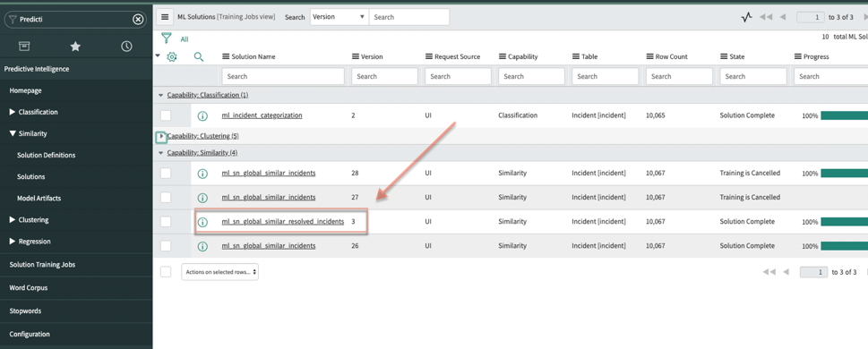Click progress bar of version 26 row

tap(844, 245)
